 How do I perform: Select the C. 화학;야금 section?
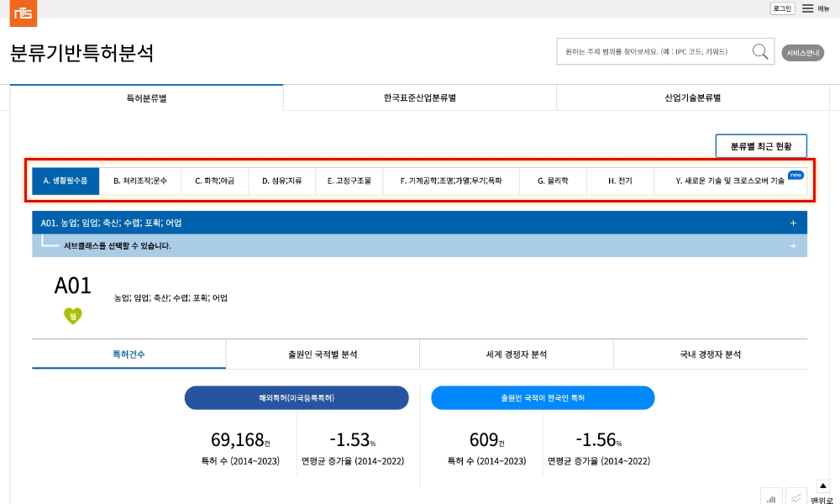(214, 181)
